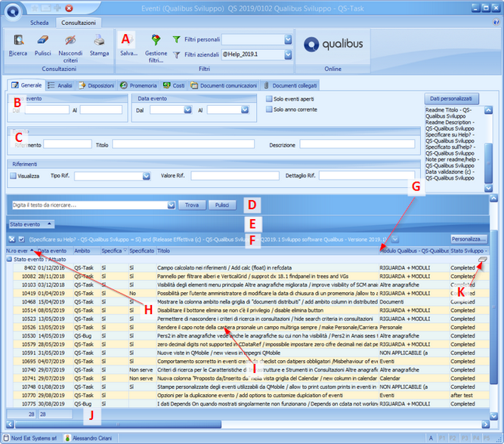This screenshot has height=444, width=504.
Task: Open Data evento Al date picker
Action: coord(245,110)
